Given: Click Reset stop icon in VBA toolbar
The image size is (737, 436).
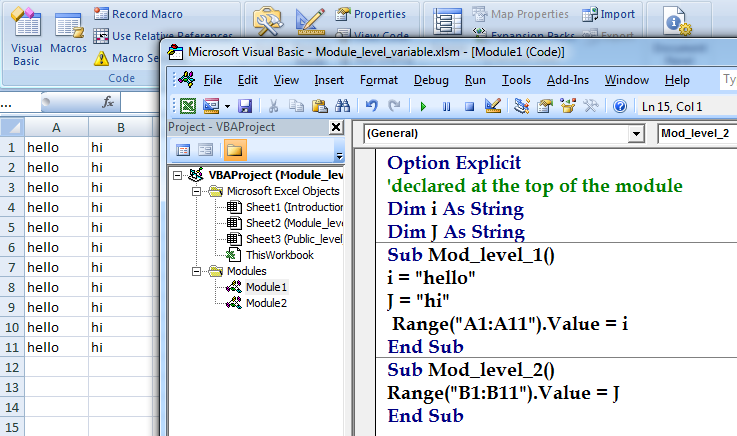Looking at the screenshot, I should coord(469,107).
